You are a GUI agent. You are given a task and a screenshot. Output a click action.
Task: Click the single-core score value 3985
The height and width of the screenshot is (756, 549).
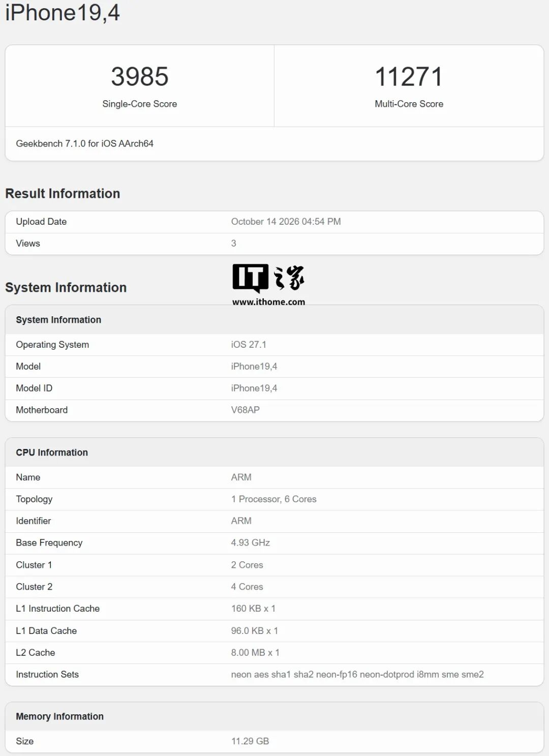[x=140, y=77]
